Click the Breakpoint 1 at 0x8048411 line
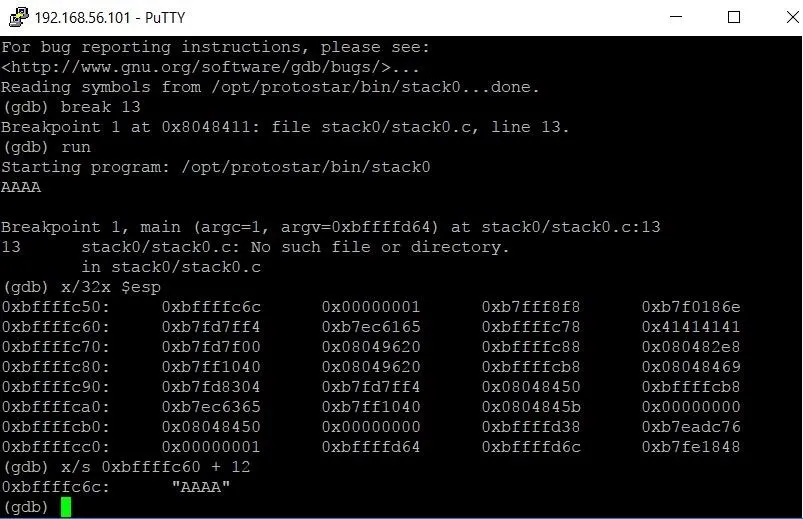Screen dimensions: 803x519 pos(285,127)
